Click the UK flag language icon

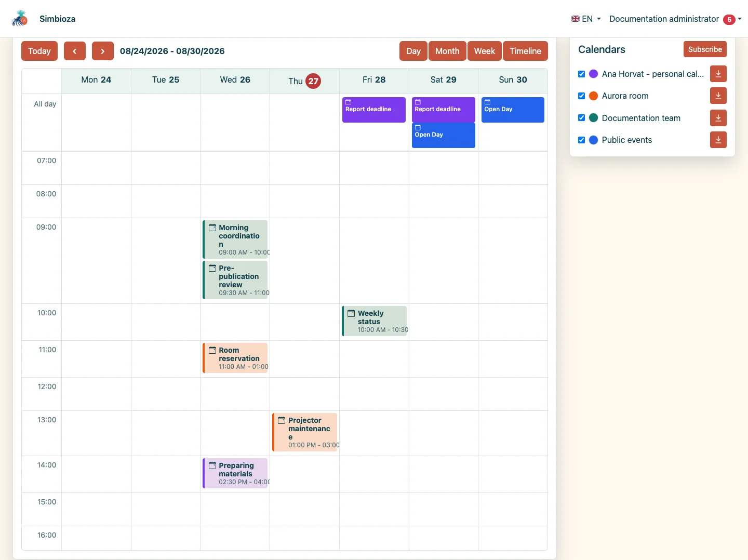[576, 19]
